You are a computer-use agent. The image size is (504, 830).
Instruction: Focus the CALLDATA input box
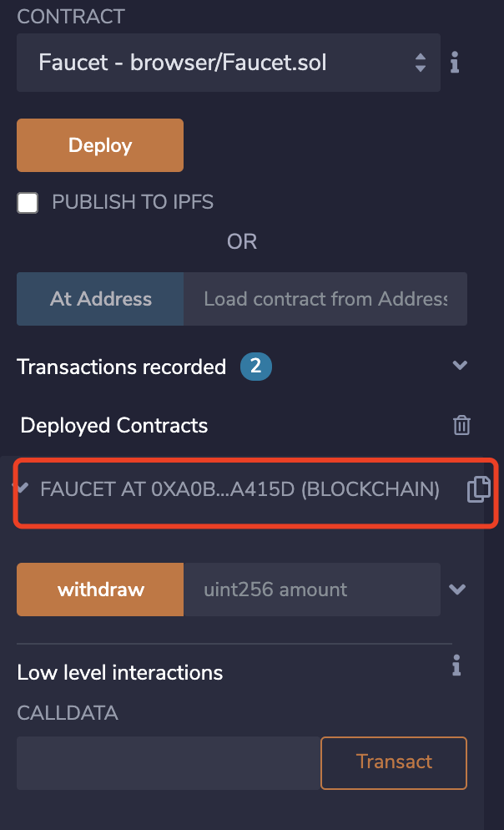pyautogui.click(x=169, y=762)
